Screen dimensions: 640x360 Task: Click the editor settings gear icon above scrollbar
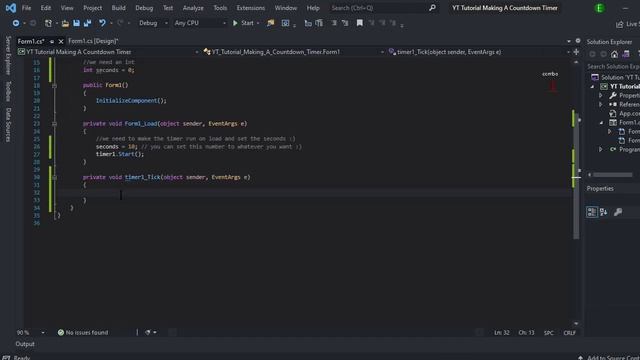click(x=578, y=41)
